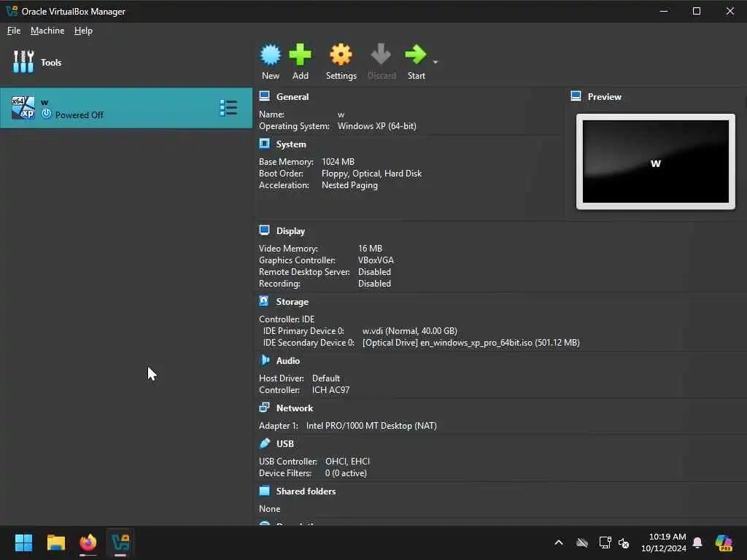
Task: Show hidden system tray icons
Action: [559, 542]
